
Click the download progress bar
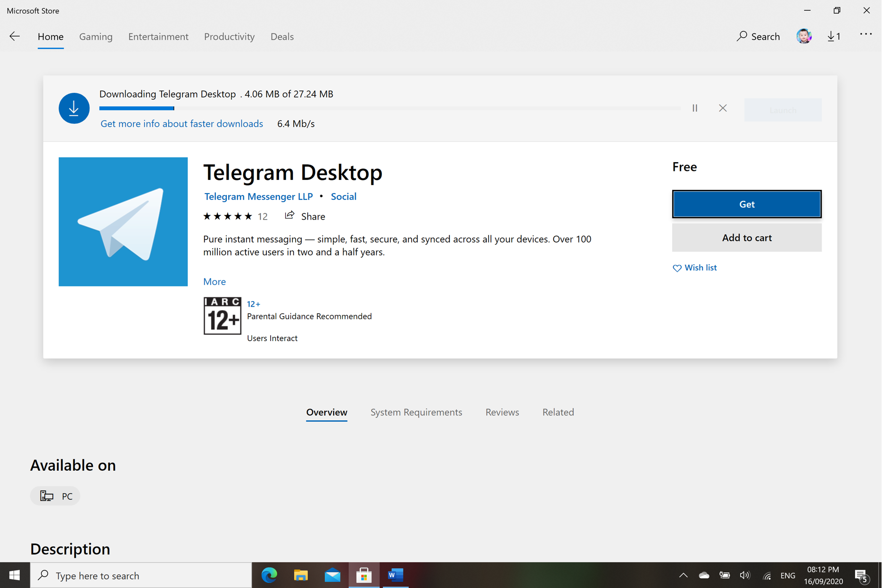coord(389,108)
